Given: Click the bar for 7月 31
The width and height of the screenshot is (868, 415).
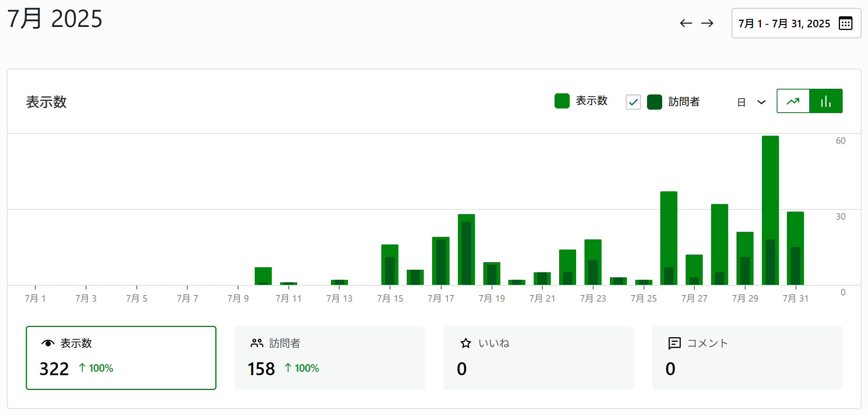Looking at the screenshot, I should pos(795,248).
